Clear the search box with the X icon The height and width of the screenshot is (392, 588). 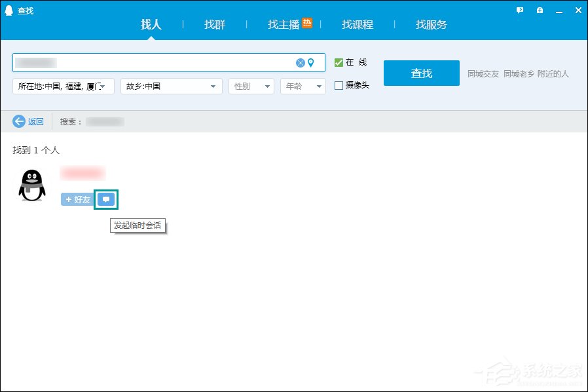[301, 63]
